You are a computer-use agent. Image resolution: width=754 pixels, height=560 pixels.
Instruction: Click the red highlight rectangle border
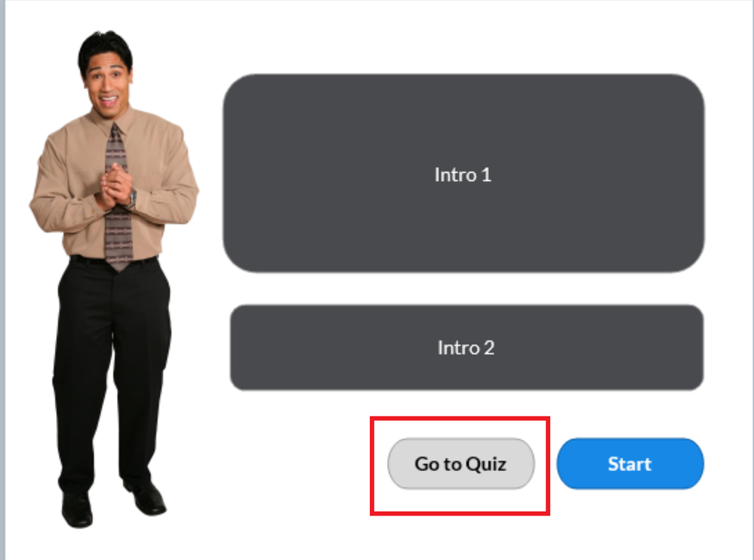coord(460,418)
